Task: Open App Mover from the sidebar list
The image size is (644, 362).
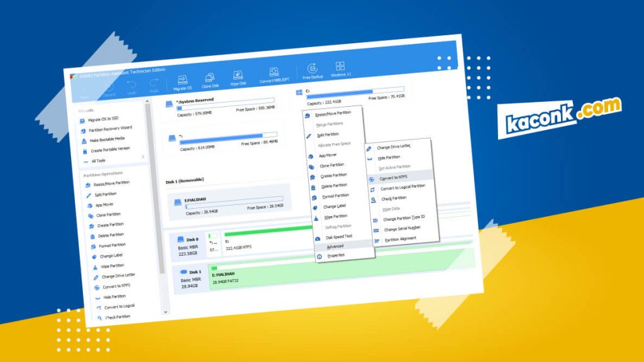Action: pyautogui.click(x=100, y=205)
